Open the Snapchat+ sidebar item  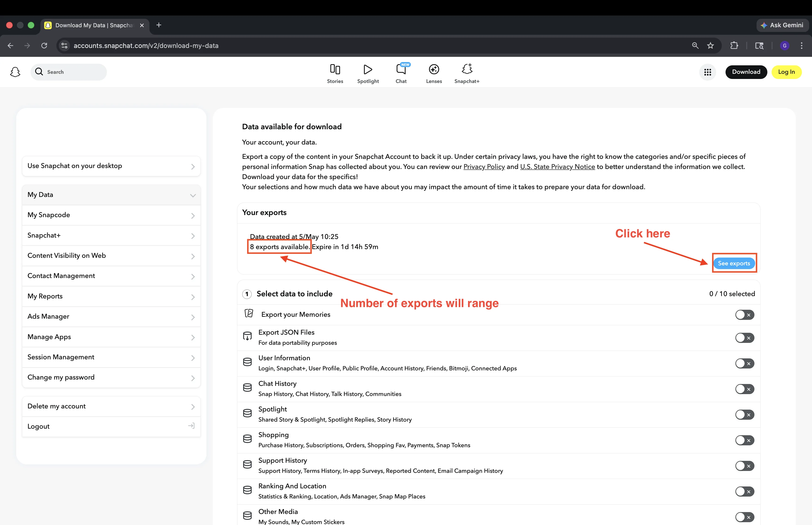pyautogui.click(x=111, y=235)
